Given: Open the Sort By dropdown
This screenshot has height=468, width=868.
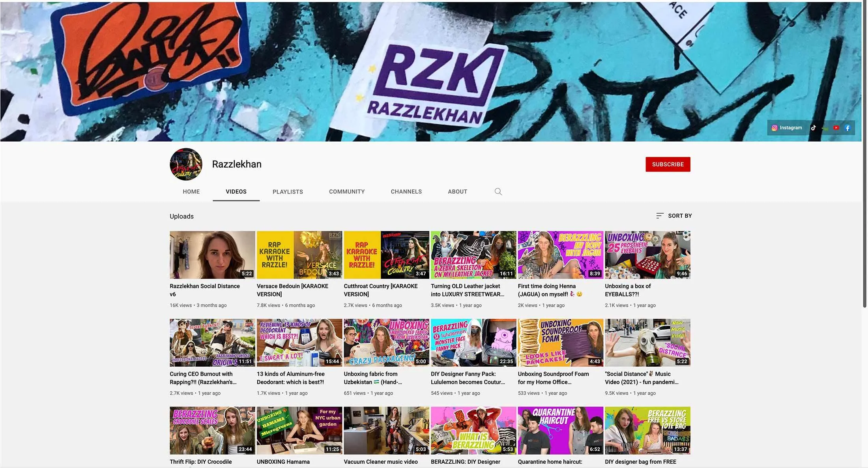Looking at the screenshot, I should [x=674, y=216].
